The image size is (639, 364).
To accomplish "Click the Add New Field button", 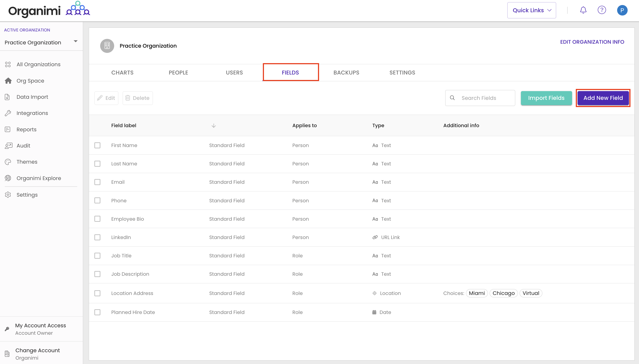I will point(603,98).
